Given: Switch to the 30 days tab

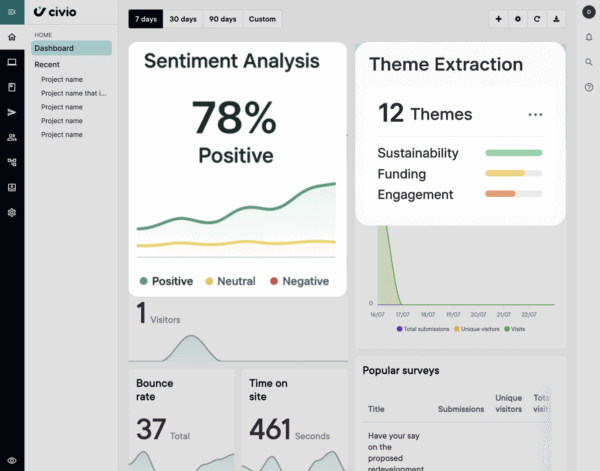Looking at the screenshot, I should point(183,19).
